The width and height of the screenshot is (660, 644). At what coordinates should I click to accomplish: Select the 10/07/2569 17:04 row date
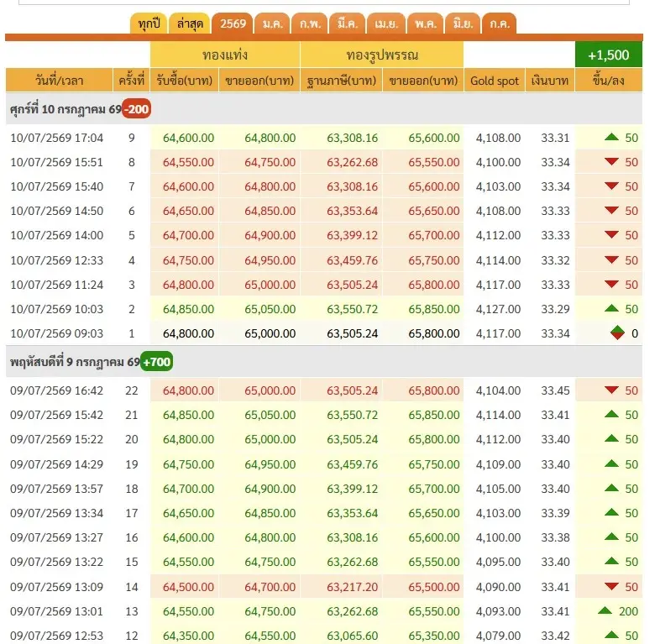point(56,138)
